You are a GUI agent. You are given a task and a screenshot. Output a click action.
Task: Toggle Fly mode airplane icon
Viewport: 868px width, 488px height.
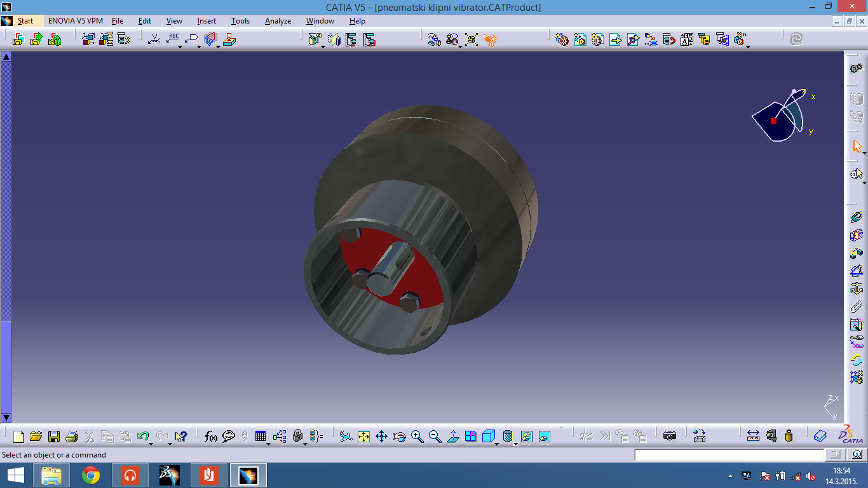345,437
